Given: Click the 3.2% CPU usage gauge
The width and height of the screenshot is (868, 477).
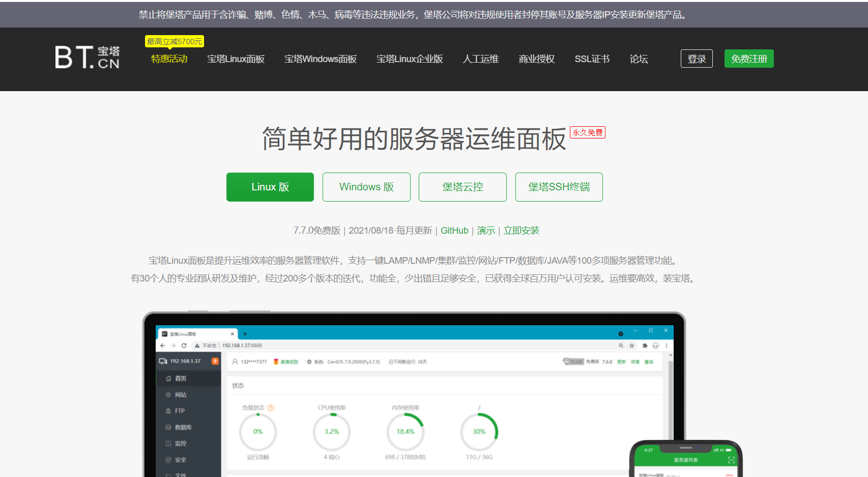Looking at the screenshot, I should (332, 432).
